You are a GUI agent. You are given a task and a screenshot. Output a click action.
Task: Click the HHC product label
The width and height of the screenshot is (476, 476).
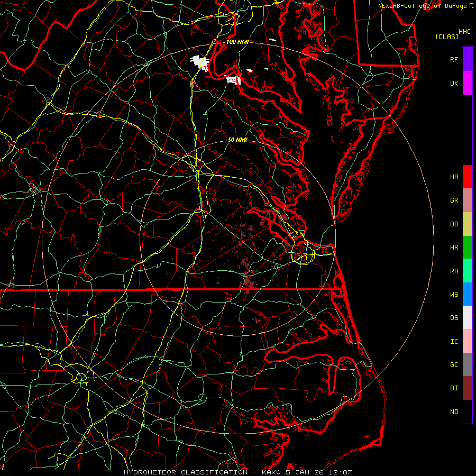464,32
